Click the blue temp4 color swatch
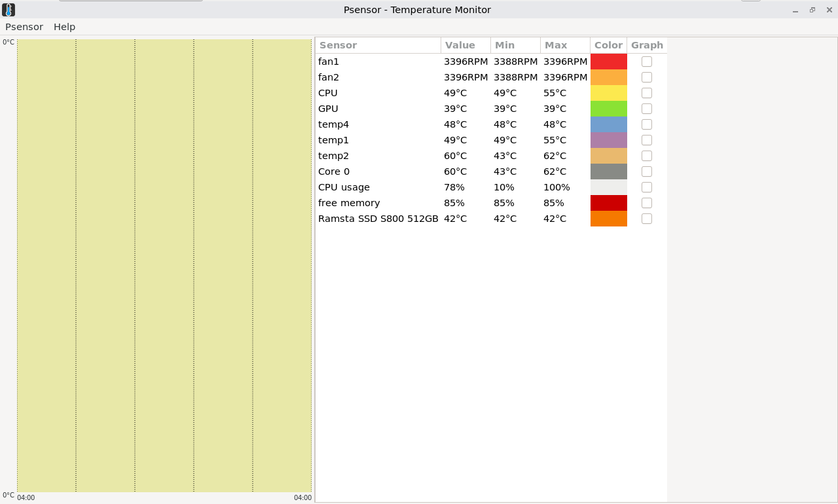This screenshot has width=838, height=504. click(x=608, y=124)
